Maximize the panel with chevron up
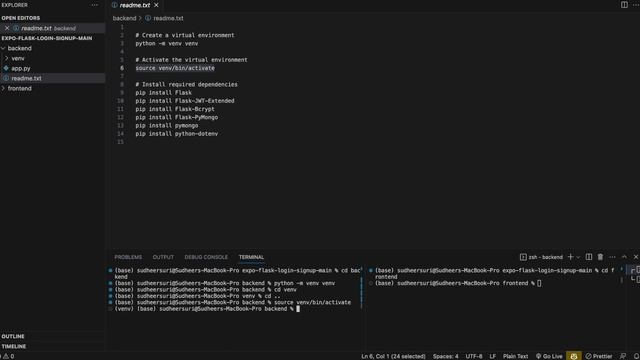Image resolution: width=640 pixels, height=360 pixels. point(624,257)
